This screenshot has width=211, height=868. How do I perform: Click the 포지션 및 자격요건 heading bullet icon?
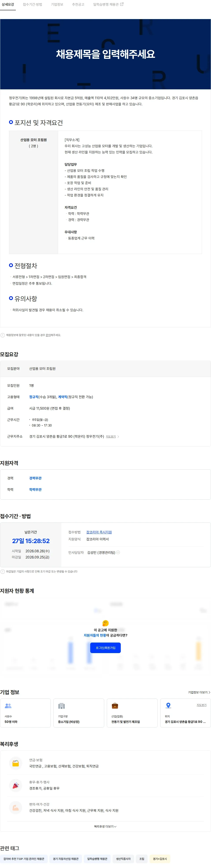click(x=11, y=122)
